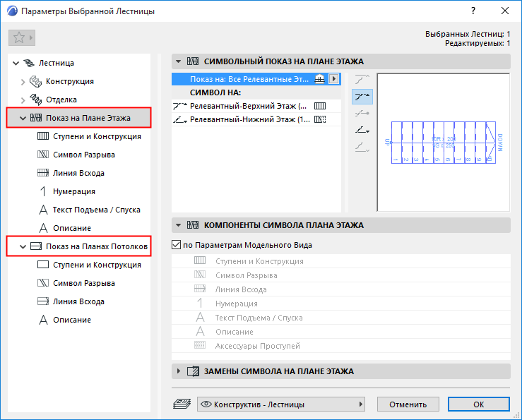Viewport: 522px width, 420px height.
Task: Click Текст Подъема / Спуска component row
Action: [341, 318]
